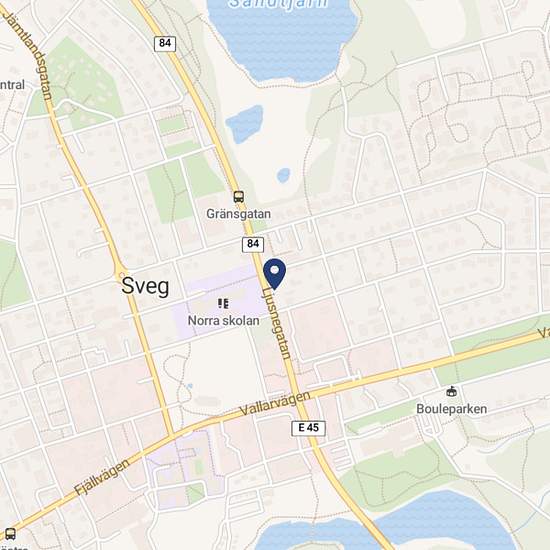Open the Bouleparken park icon

[451, 391]
